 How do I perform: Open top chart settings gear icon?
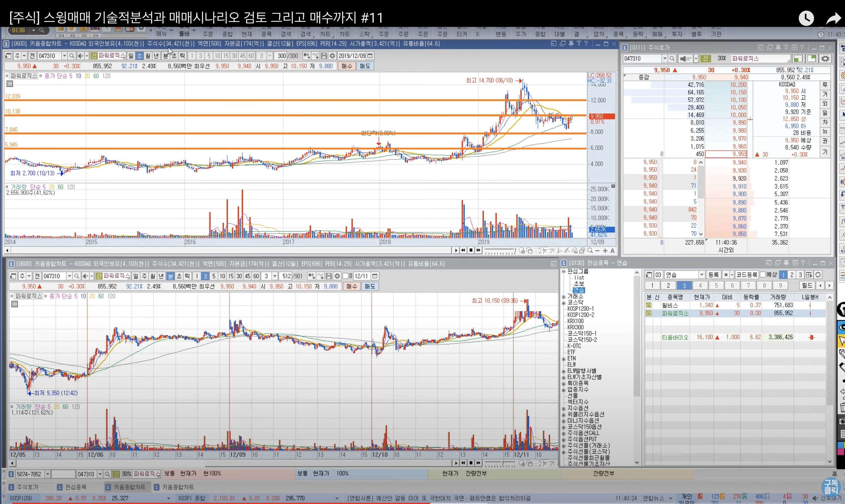pos(332,56)
